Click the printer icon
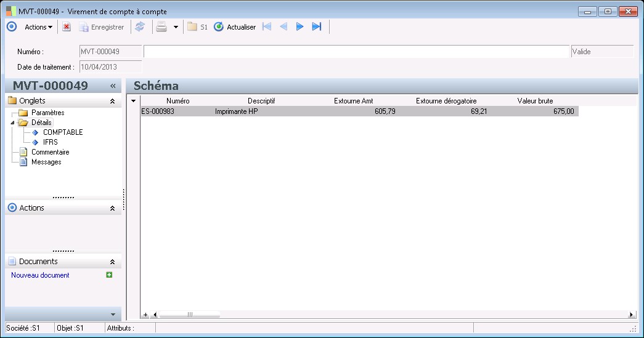644x338 pixels. pyautogui.click(x=161, y=27)
